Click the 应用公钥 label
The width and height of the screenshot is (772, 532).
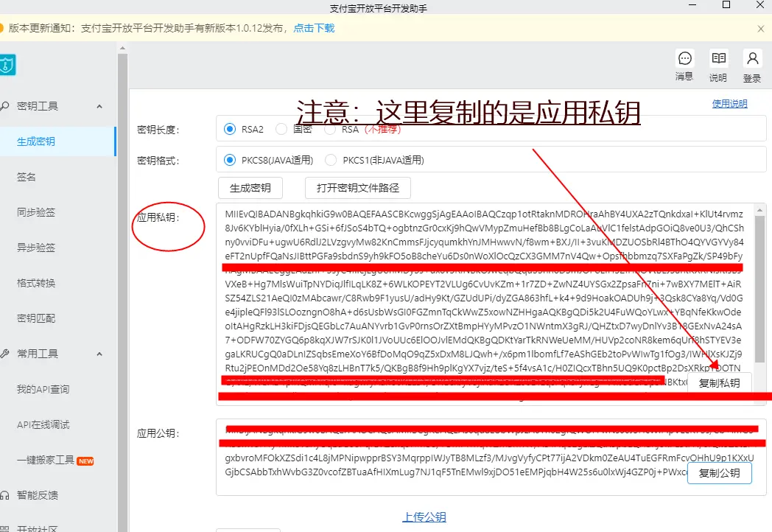point(158,433)
